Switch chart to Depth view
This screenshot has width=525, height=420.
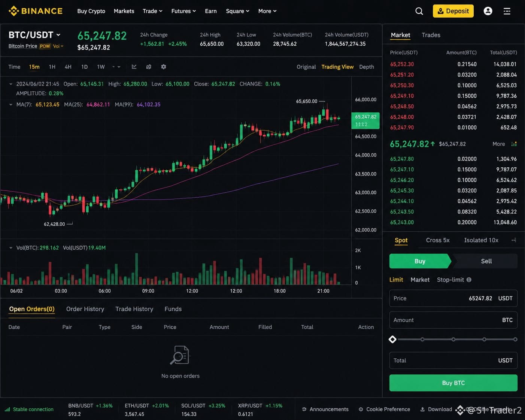coord(367,67)
